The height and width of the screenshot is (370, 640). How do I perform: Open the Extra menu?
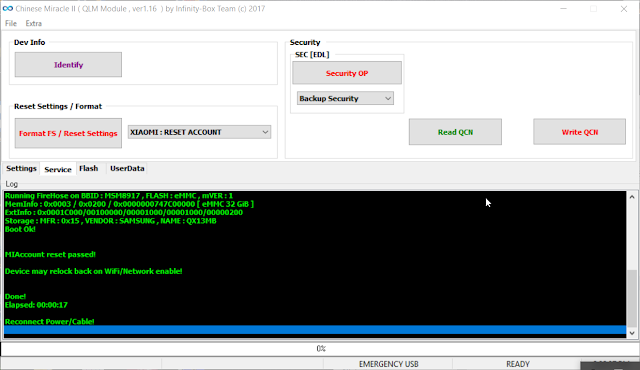click(x=33, y=23)
